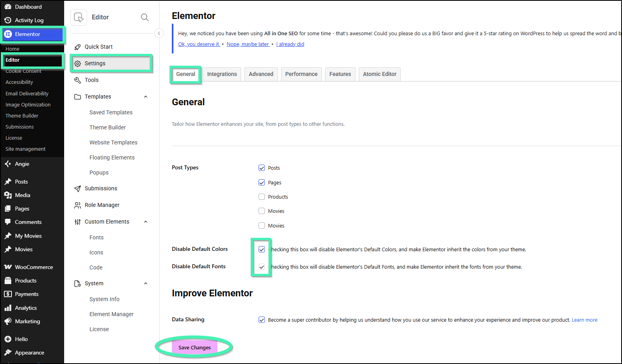Switch to the General tab
622x364 pixels.
(186, 74)
